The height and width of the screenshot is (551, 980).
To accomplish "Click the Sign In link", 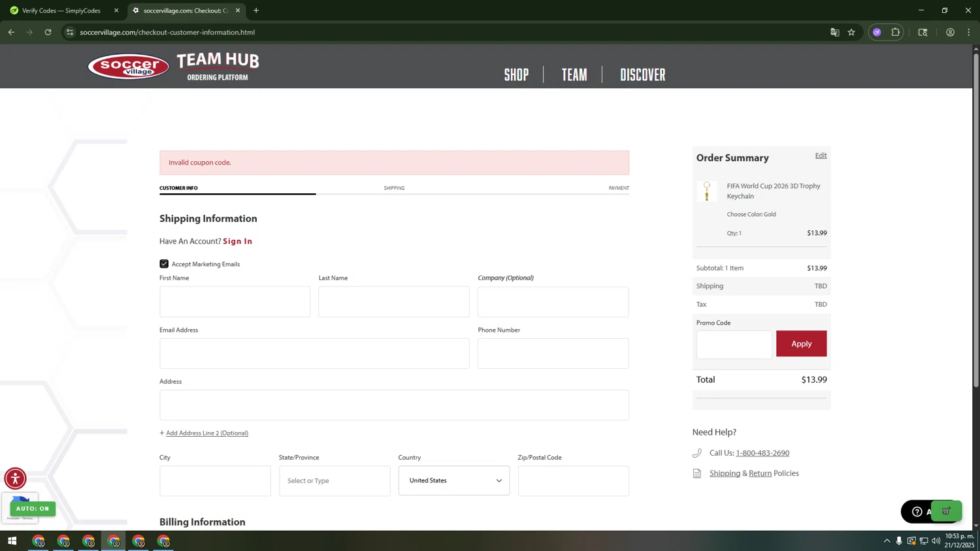I will click(238, 241).
